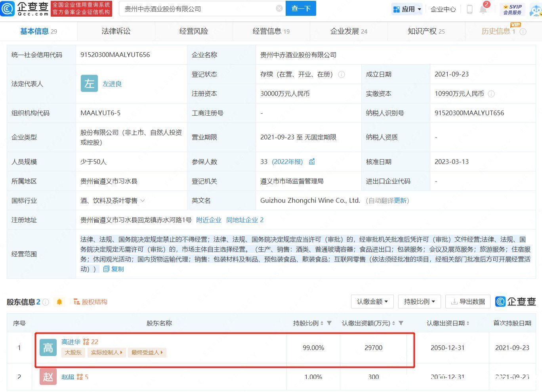Click 导出数据 export button
542x392 pixels.
point(468,302)
